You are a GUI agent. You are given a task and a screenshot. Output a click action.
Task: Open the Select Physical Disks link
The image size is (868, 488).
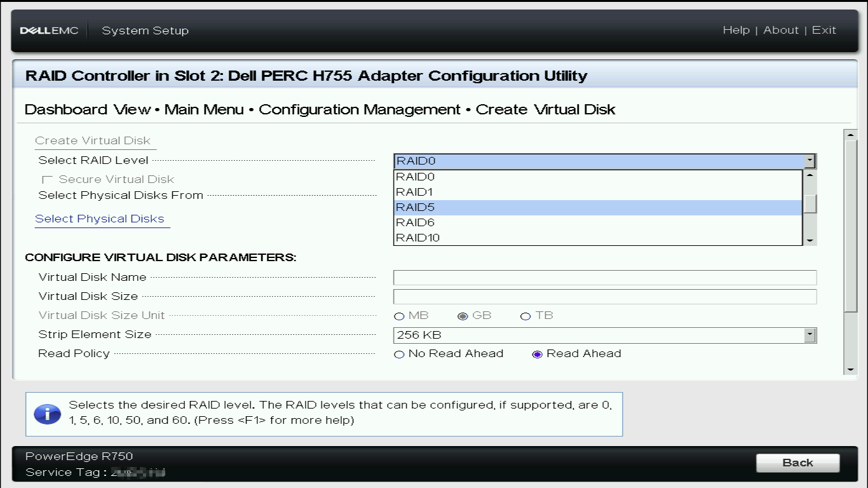click(99, 219)
